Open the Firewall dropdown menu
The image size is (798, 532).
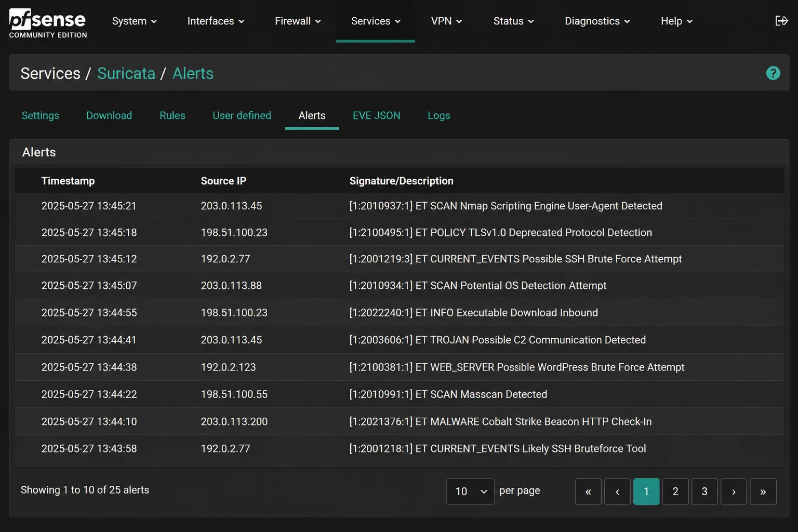[x=298, y=21]
